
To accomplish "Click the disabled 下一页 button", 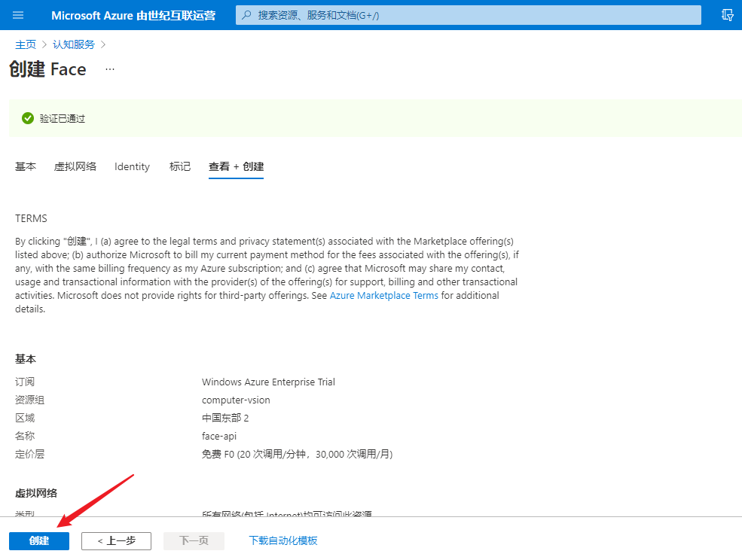I will pyautogui.click(x=194, y=540).
